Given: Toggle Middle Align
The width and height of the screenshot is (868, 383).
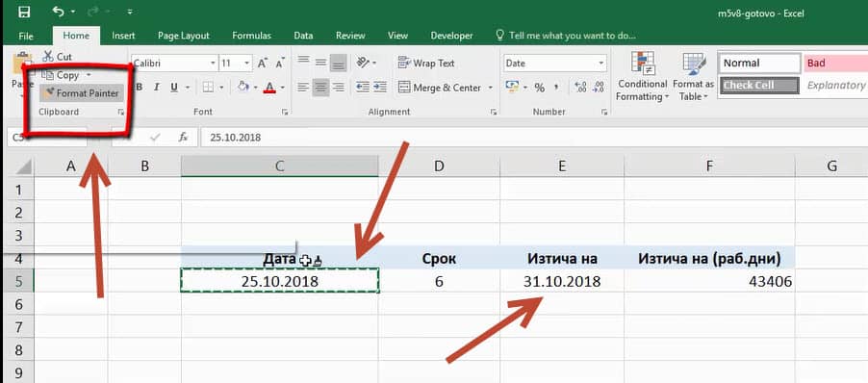Looking at the screenshot, I should [320, 62].
